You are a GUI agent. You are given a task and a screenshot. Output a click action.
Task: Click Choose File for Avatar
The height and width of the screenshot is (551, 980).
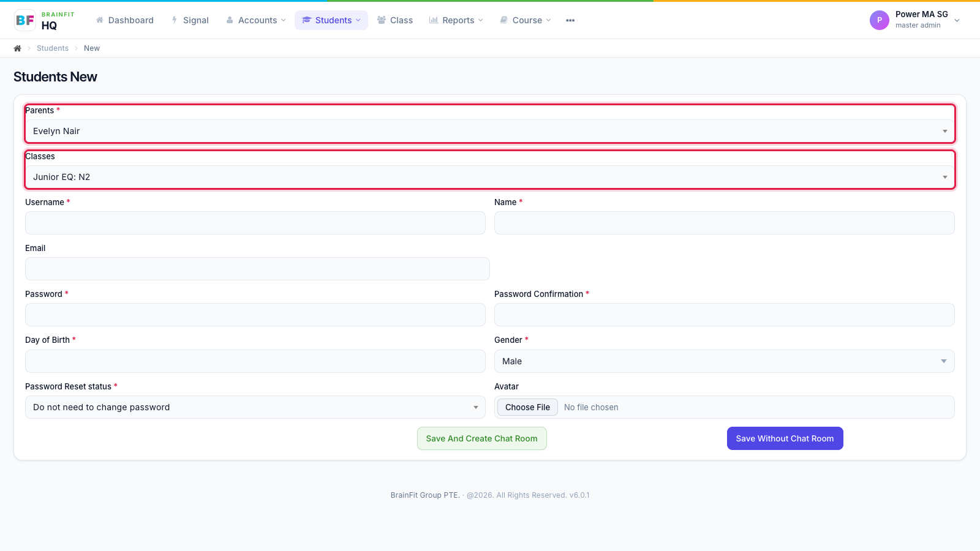pyautogui.click(x=527, y=407)
